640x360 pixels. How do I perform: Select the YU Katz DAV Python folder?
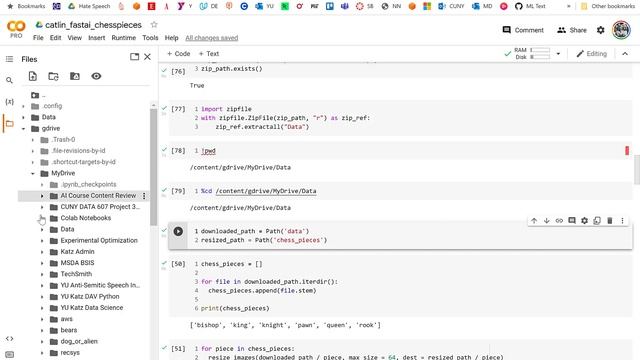click(90, 297)
